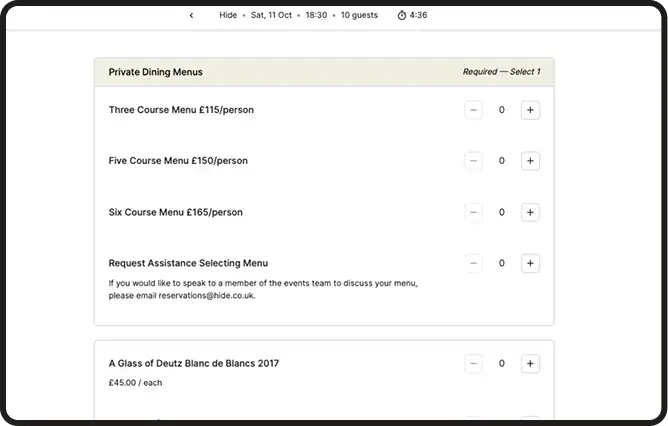Add Request Assistance Selecting Menu option

click(x=530, y=263)
